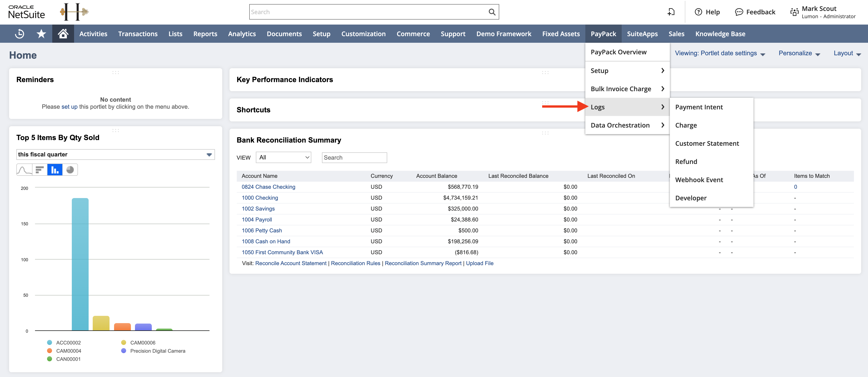Click the Reconcile Account Statement link
The image size is (868, 377).
[x=291, y=263]
